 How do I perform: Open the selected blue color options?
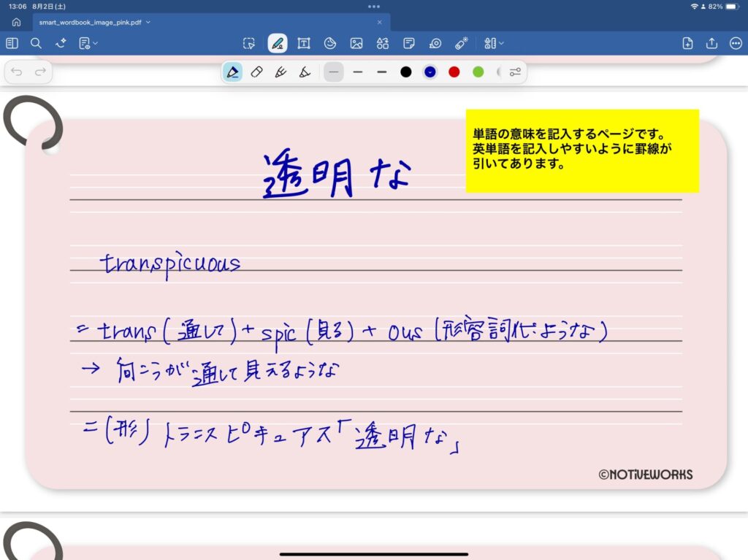coord(430,72)
